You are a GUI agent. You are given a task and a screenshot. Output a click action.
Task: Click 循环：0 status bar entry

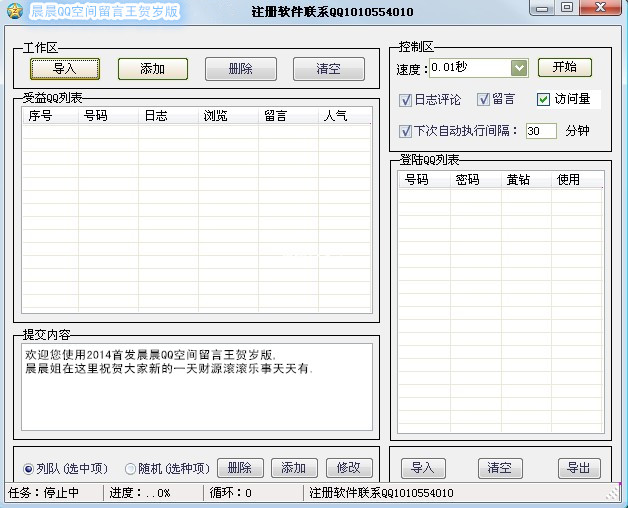click(x=230, y=493)
